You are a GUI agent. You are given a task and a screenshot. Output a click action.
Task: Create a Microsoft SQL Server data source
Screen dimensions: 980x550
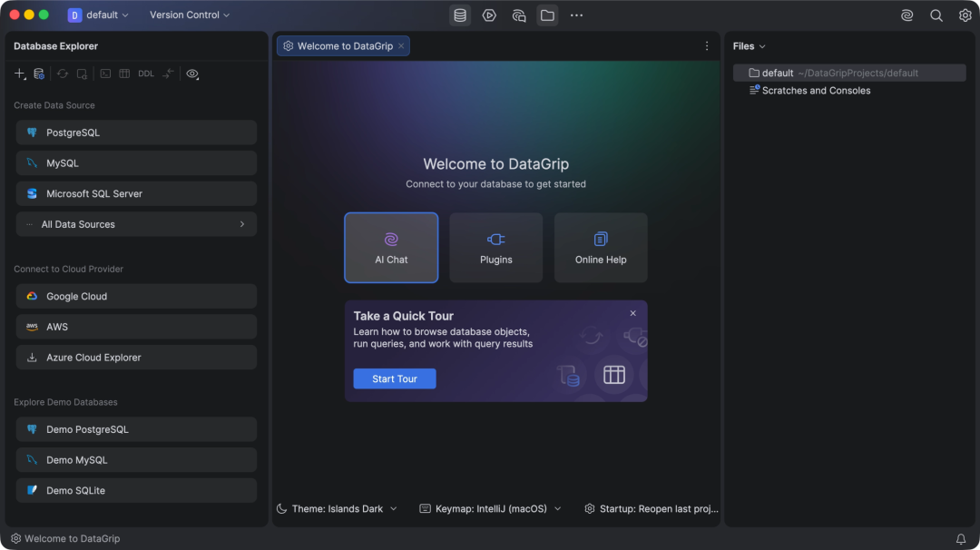[x=136, y=193]
